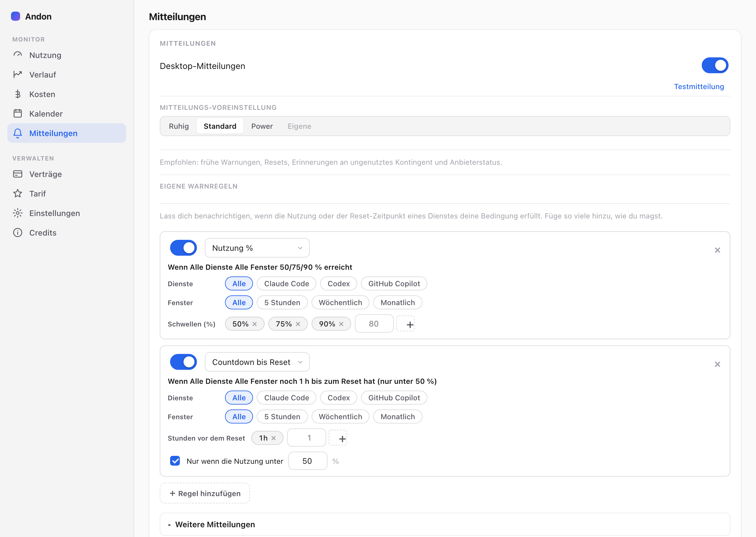Screen dimensions: 756x537
Task: Select Alle Dienste in Nutzung % rule
Action: pyautogui.click(x=239, y=283)
